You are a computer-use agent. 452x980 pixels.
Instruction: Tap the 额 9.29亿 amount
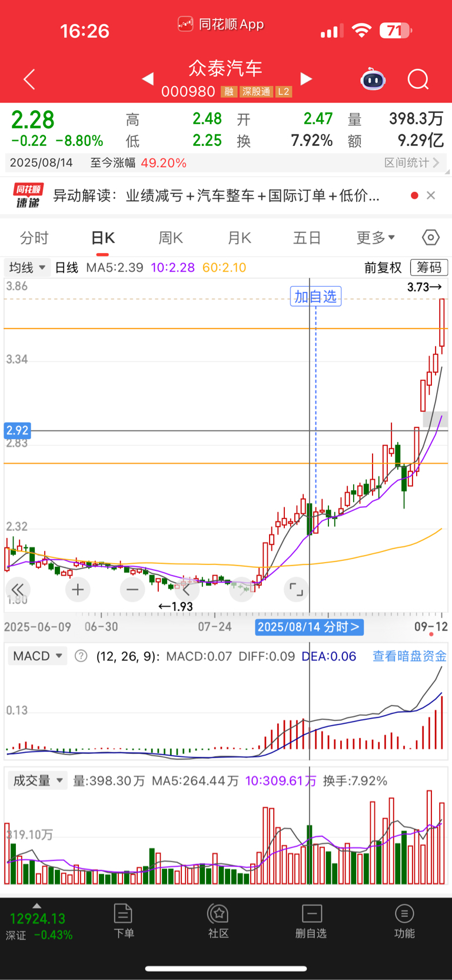point(420,140)
